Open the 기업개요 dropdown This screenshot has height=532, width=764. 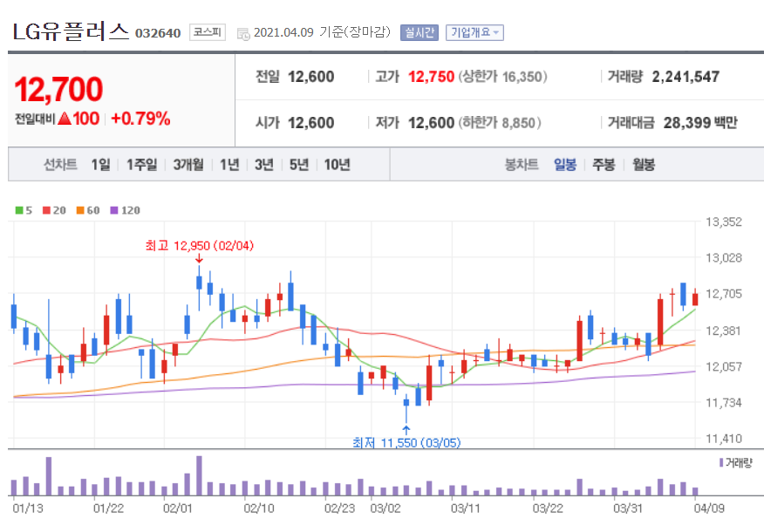coord(474,32)
